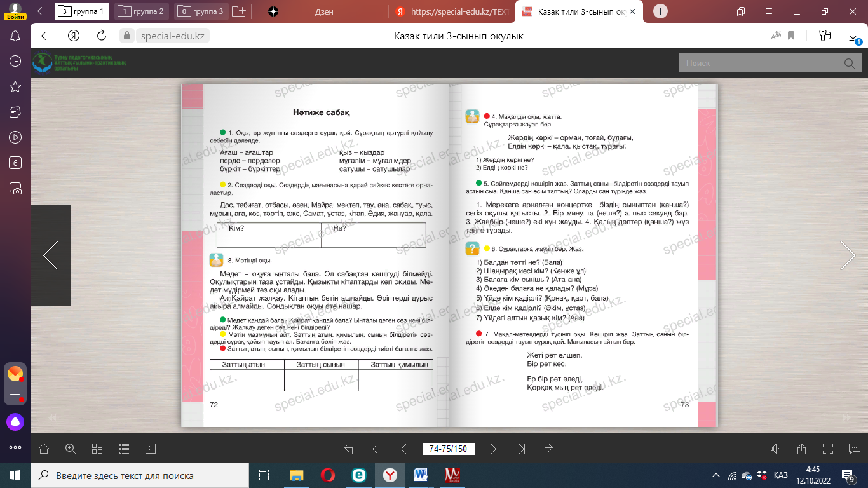
Task: Close the Казак тили 3-сынып tab
Action: click(x=632, y=11)
